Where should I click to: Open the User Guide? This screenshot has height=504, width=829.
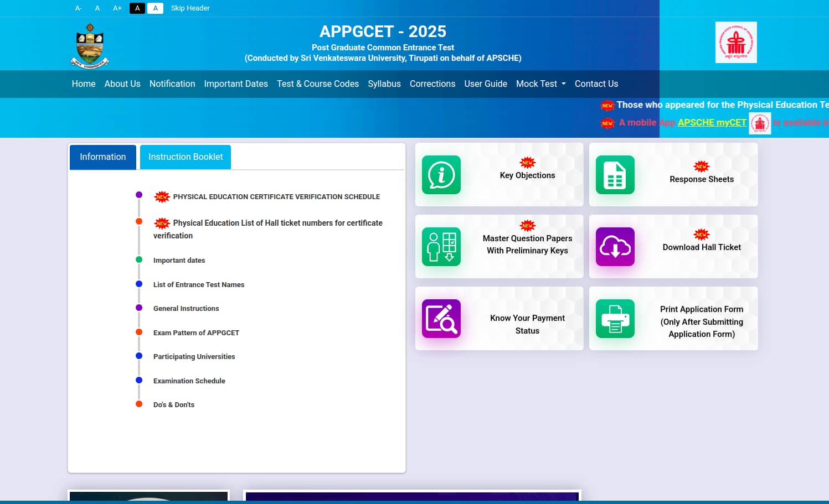[486, 84]
